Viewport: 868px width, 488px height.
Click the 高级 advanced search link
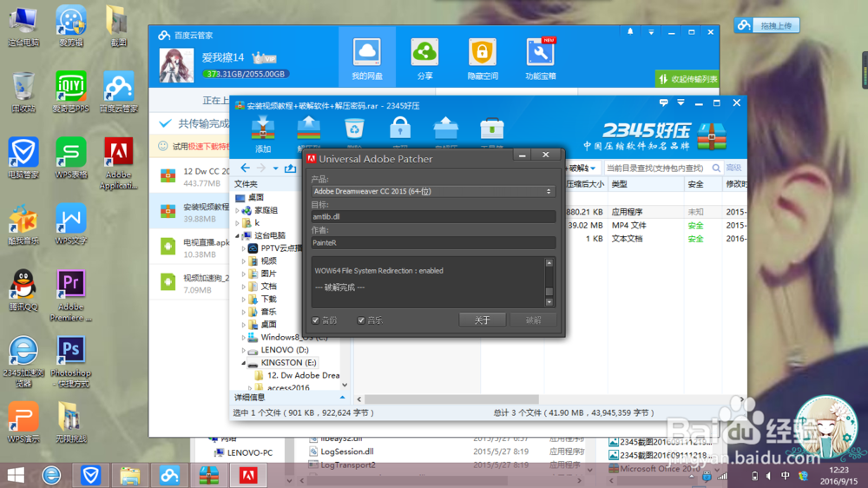coord(733,168)
